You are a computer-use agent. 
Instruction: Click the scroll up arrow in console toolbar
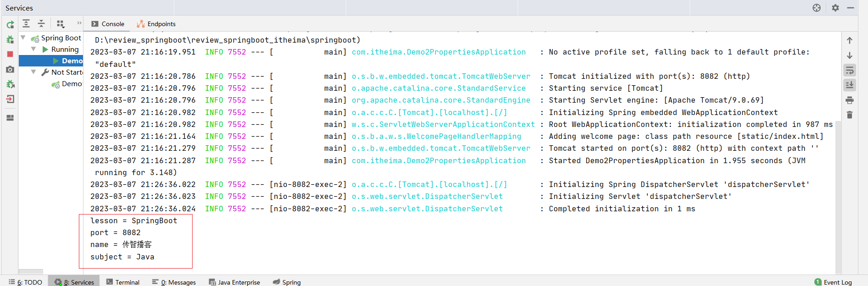tap(850, 40)
